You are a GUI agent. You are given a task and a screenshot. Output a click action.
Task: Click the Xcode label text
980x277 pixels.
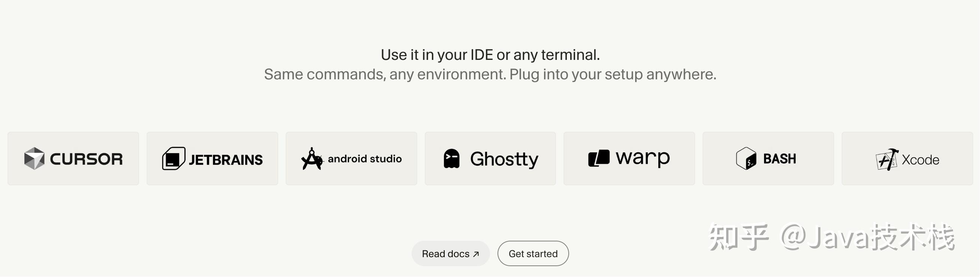[920, 160]
